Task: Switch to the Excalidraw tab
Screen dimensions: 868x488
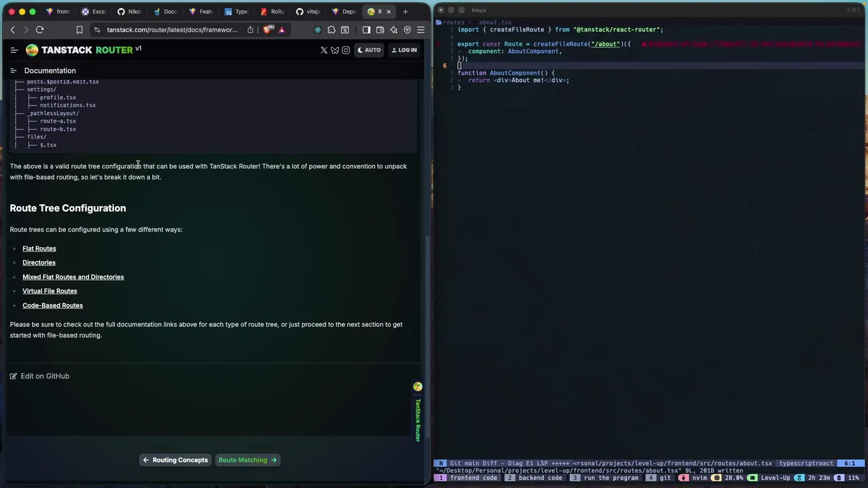Action: click(92, 12)
